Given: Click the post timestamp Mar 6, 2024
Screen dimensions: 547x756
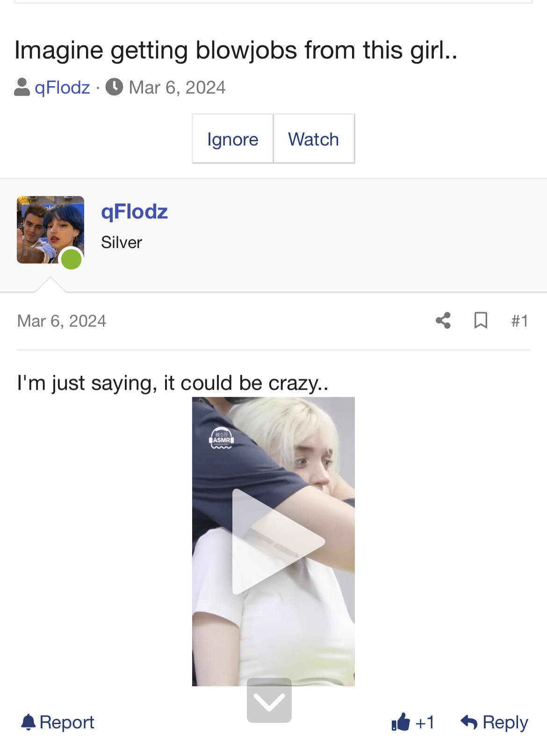Looking at the screenshot, I should (62, 321).
